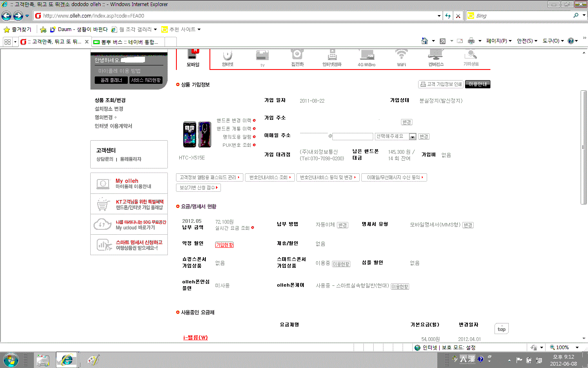Screen dimensions: 588x368
Task: Open the i-밸류(W) rate plan link
Action: pos(196,338)
